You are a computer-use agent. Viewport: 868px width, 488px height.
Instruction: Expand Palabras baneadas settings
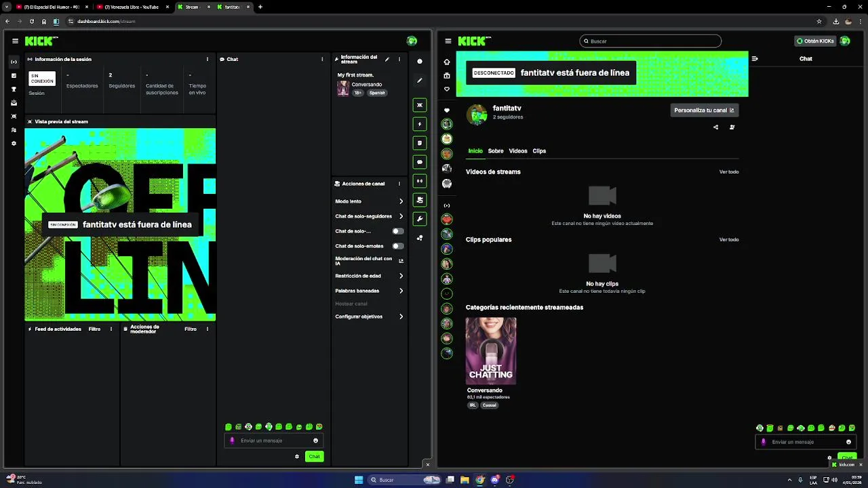tap(370, 291)
